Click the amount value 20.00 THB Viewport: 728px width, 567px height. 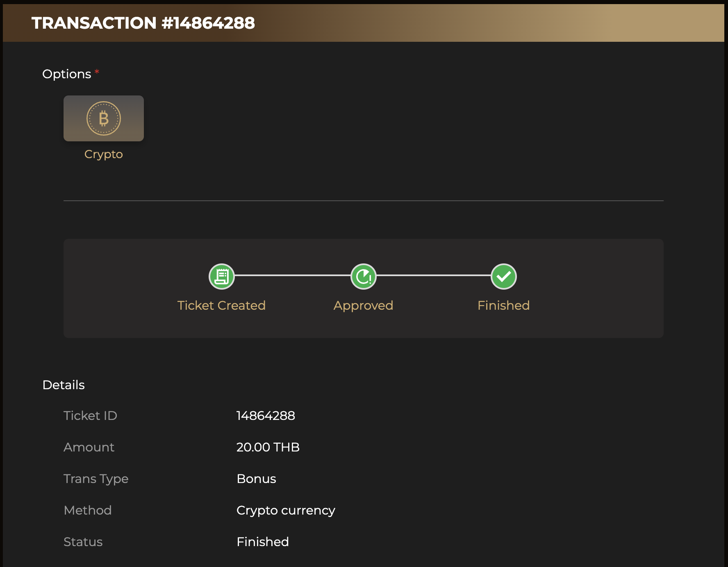point(268,447)
